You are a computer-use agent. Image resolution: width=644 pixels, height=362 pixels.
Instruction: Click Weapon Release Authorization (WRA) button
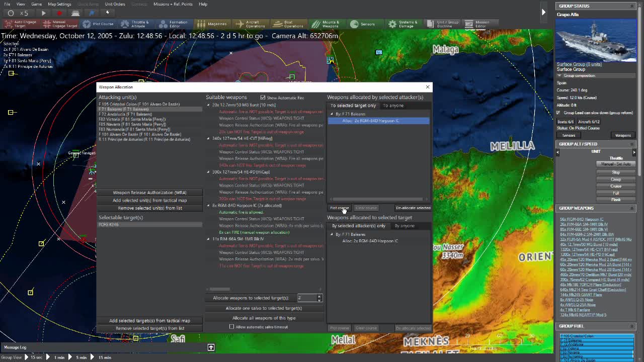click(x=149, y=193)
